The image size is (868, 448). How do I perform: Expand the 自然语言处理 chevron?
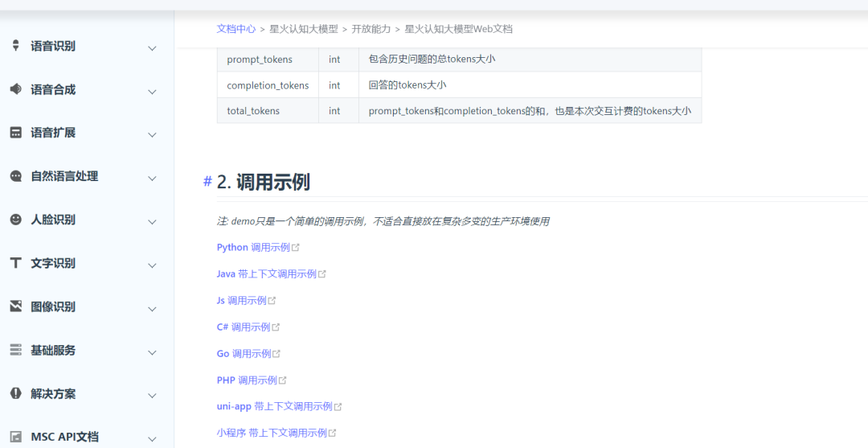[152, 179]
